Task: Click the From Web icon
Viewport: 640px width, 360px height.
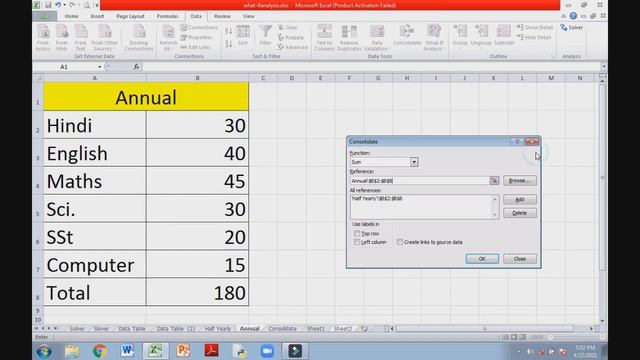Action: click(x=62, y=37)
